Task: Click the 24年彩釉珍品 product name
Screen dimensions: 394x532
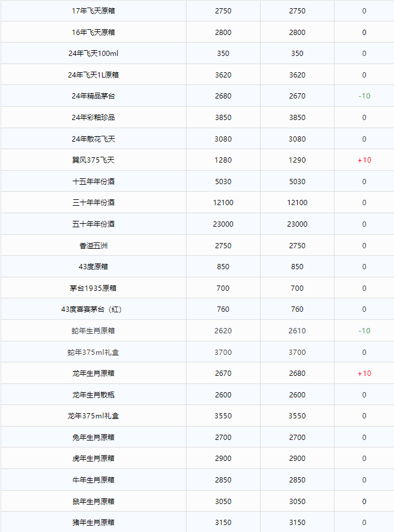Action: (x=93, y=117)
